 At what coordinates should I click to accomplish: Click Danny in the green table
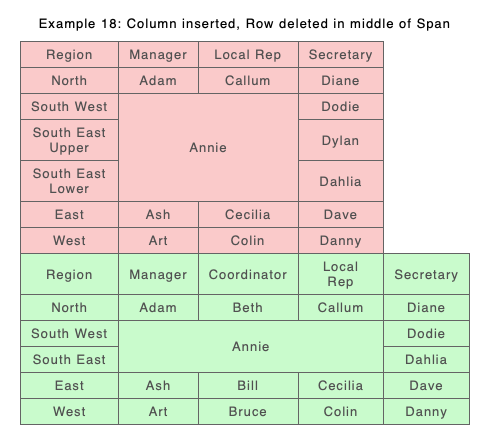[426, 412]
